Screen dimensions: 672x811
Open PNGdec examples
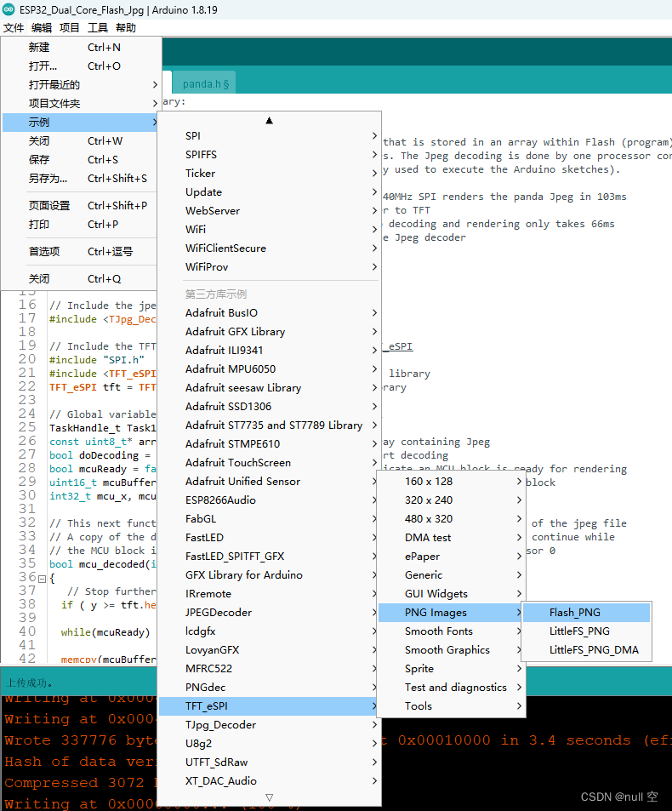(x=270, y=688)
